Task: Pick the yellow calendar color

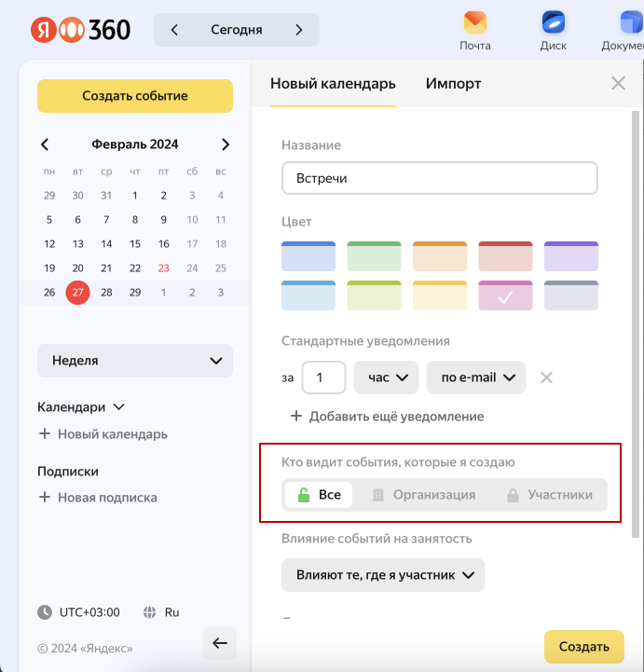Action: (x=440, y=295)
